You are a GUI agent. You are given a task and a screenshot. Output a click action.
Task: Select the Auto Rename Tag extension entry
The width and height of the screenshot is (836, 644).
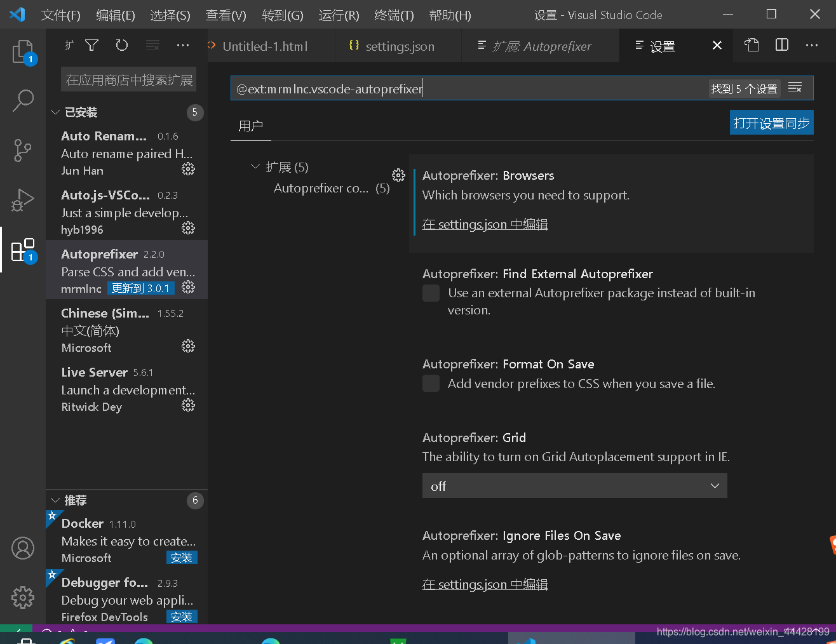pos(126,152)
